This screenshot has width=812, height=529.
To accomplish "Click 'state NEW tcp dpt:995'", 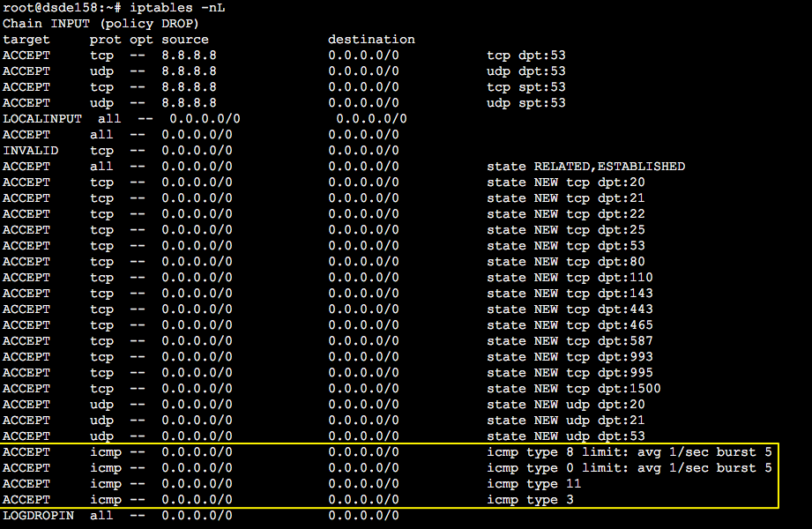I will [570, 373].
